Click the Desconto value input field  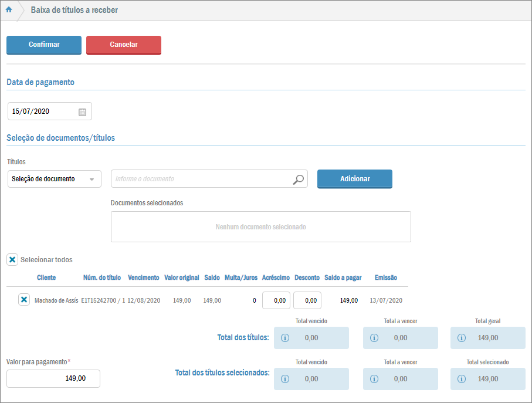[x=307, y=300]
